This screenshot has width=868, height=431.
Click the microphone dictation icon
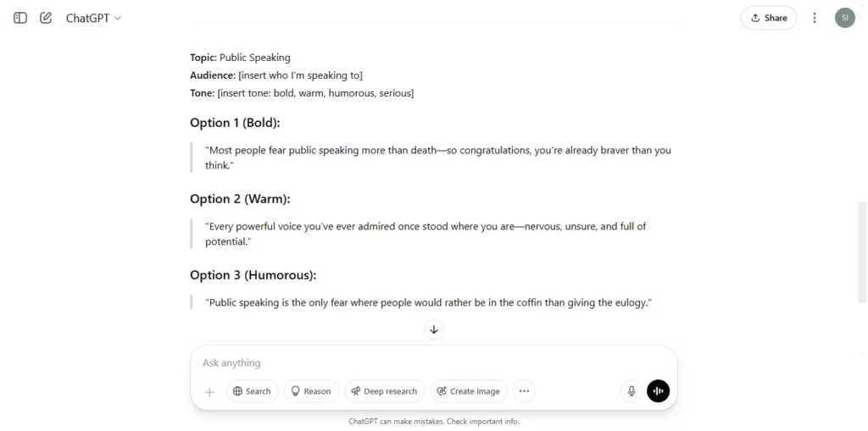tap(631, 391)
